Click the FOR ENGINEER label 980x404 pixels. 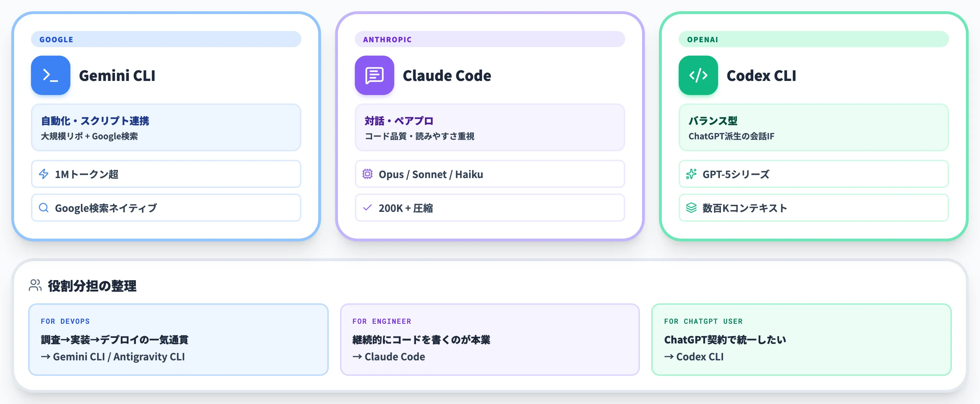click(382, 321)
